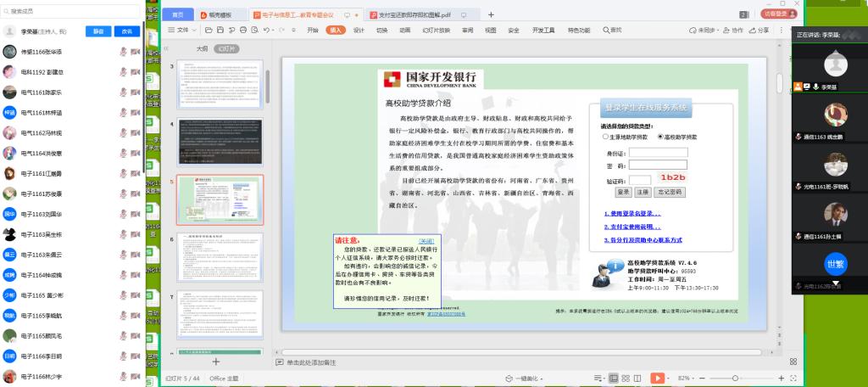The width and height of the screenshot is (868, 387).
Task: Click the blue 静音 mute button
Action: [98, 31]
